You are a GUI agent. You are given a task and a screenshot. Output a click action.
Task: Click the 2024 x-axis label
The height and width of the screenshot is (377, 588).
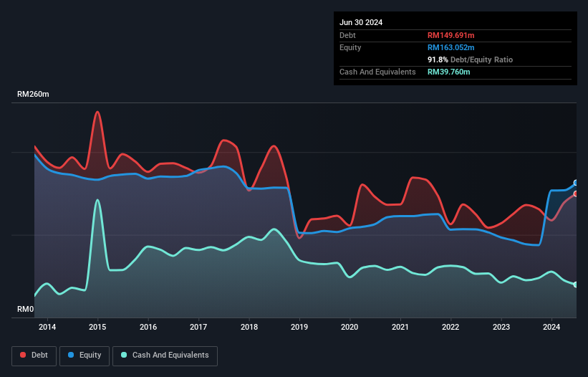pyautogui.click(x=551, y=327)
